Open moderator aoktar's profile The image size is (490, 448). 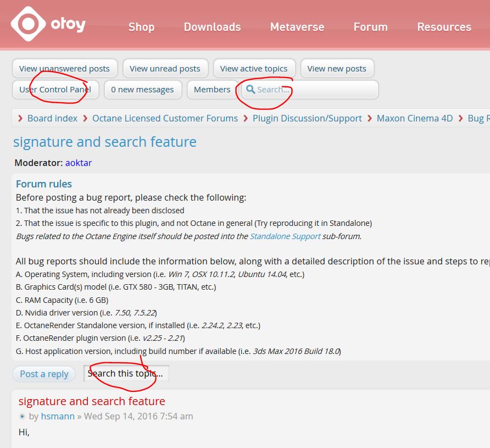pyautogui.click(x=79, y=163)
